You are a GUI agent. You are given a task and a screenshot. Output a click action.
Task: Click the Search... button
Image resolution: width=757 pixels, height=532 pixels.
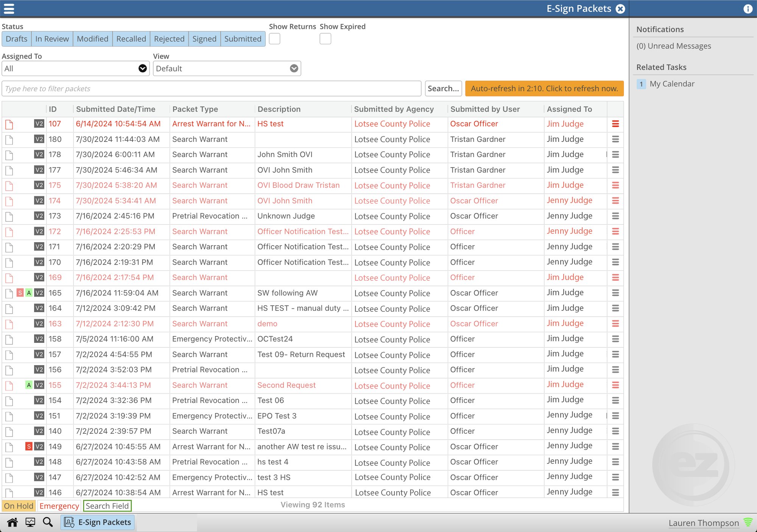click(x=443, y=89)
